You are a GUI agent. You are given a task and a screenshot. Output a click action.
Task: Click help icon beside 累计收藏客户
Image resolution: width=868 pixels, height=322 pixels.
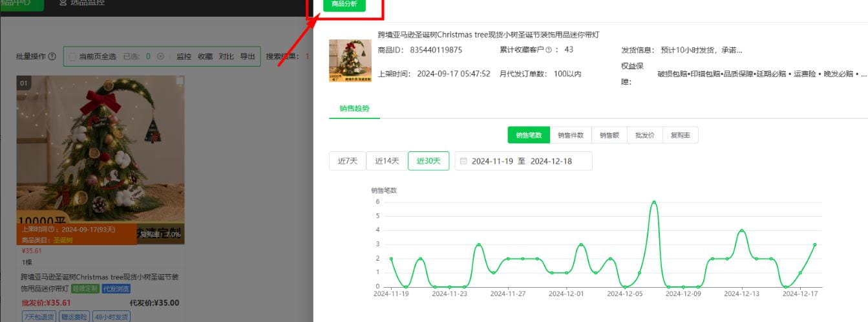[x=549, y=50]
